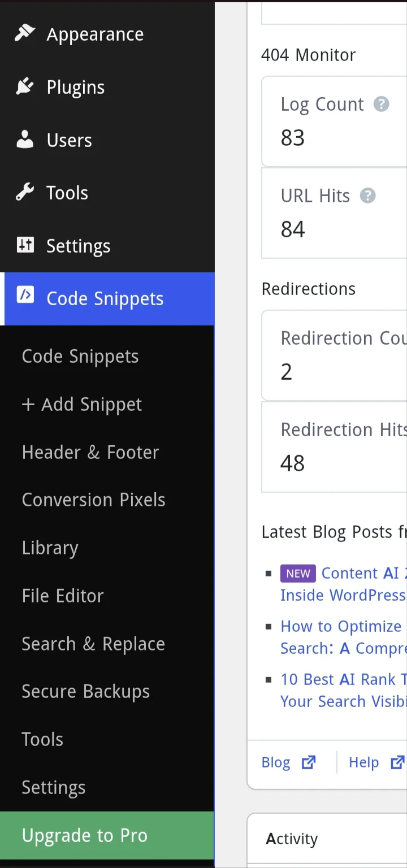Click the Activity panel heading
This screenshot has height=868, width=407.
coord(292,839)
